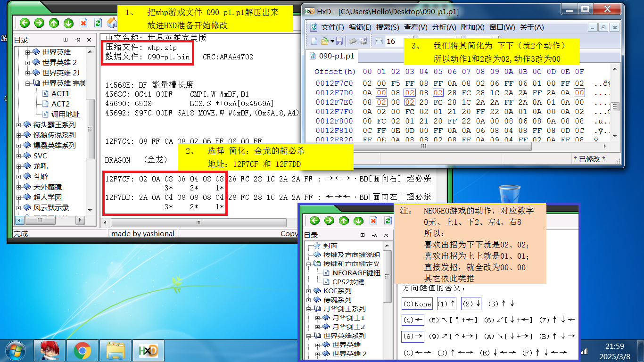This screenshot has height=362, width=644.
Task: Collapse 世界英雄 完美 in upper tree
Action: pos(28,83)
